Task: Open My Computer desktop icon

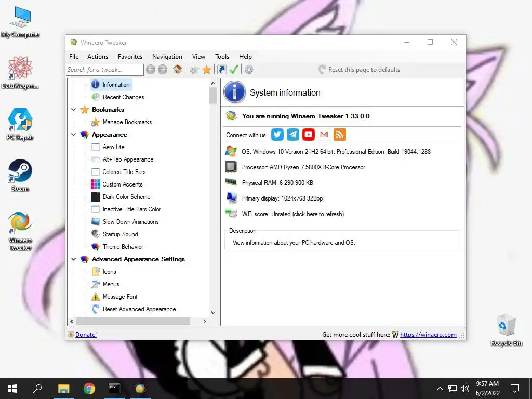Action: pyautogui.click(x=20, y=21)
